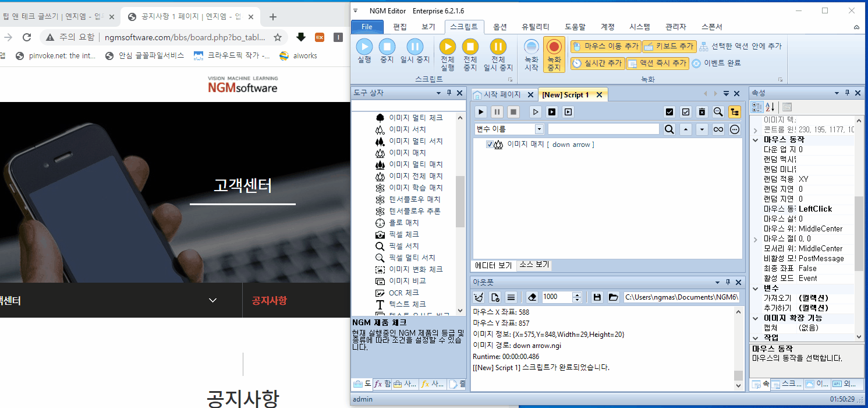
Task: Click the browser address bar in Chrome
Action: click(x=185, y=37)
